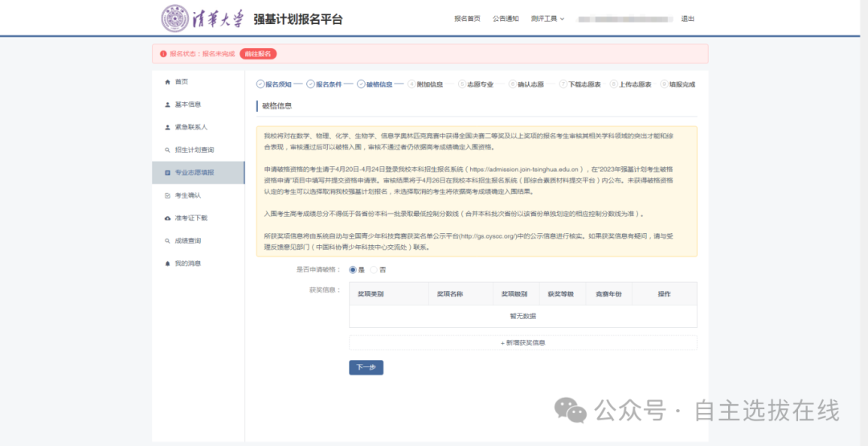Click the red 前往报名 button

[258, 54]
